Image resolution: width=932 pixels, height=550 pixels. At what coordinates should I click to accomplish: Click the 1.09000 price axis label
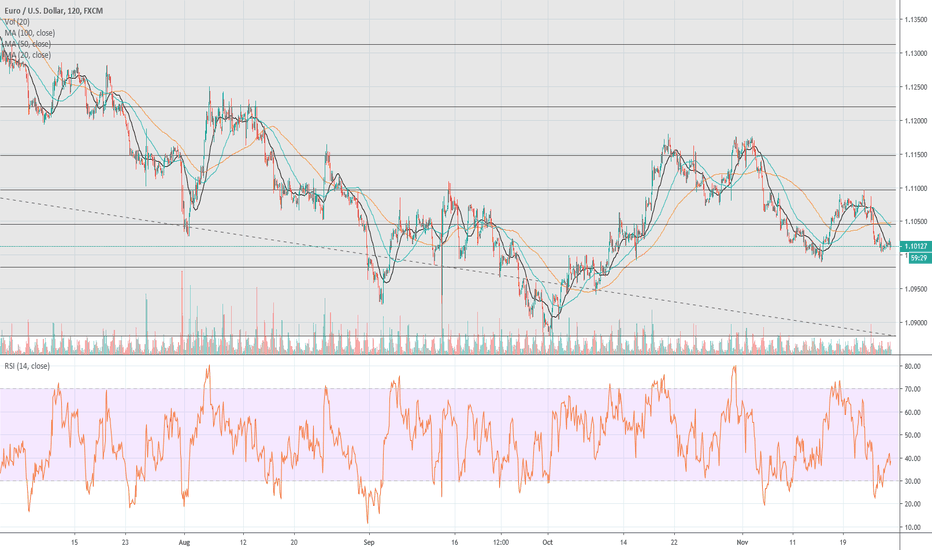tap(913, 322)
